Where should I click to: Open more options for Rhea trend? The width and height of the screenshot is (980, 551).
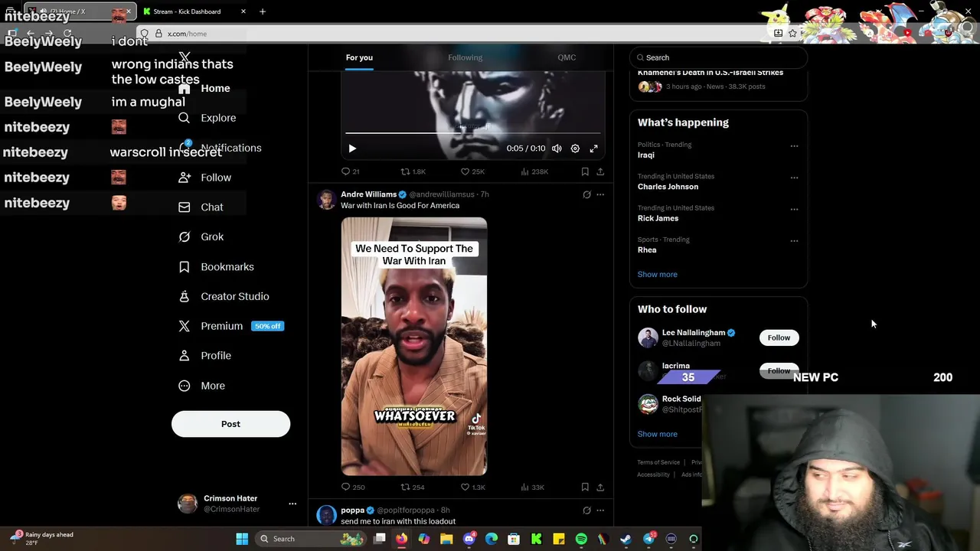(794, 240)
